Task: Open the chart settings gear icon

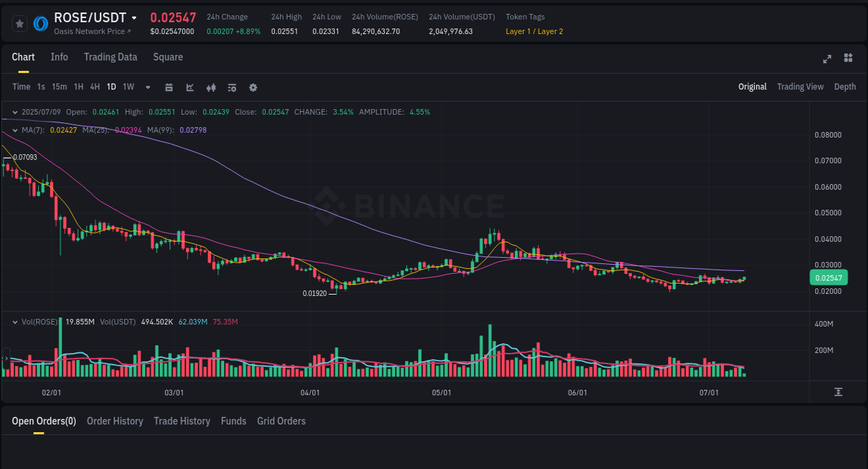Action: (x=253, y=87)
